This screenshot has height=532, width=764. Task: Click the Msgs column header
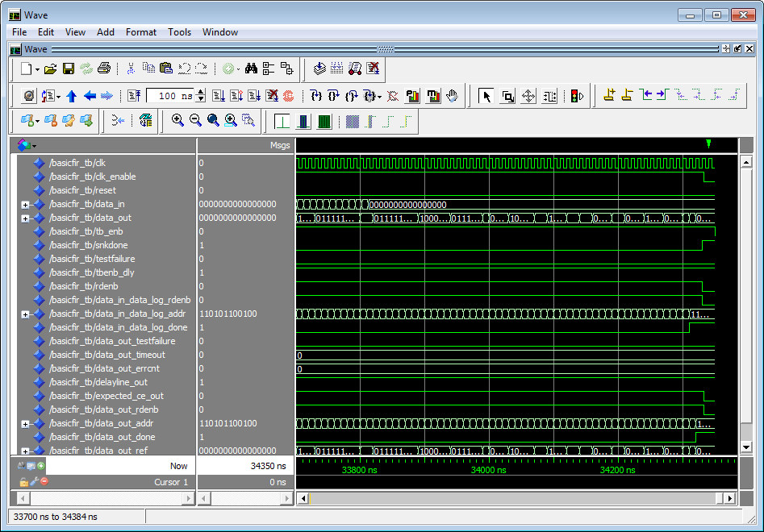click(279, 146)
